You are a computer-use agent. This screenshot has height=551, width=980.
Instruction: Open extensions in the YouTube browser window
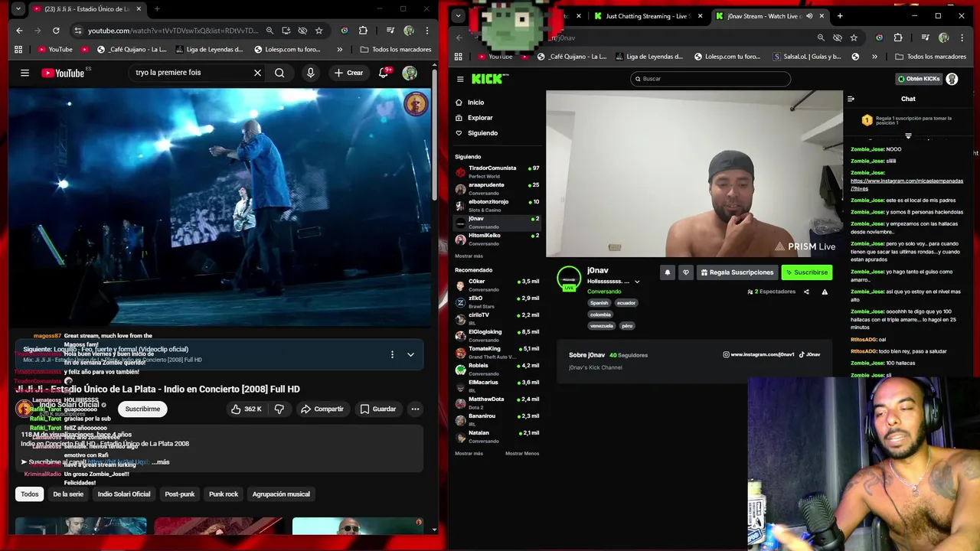coord(363,31)
